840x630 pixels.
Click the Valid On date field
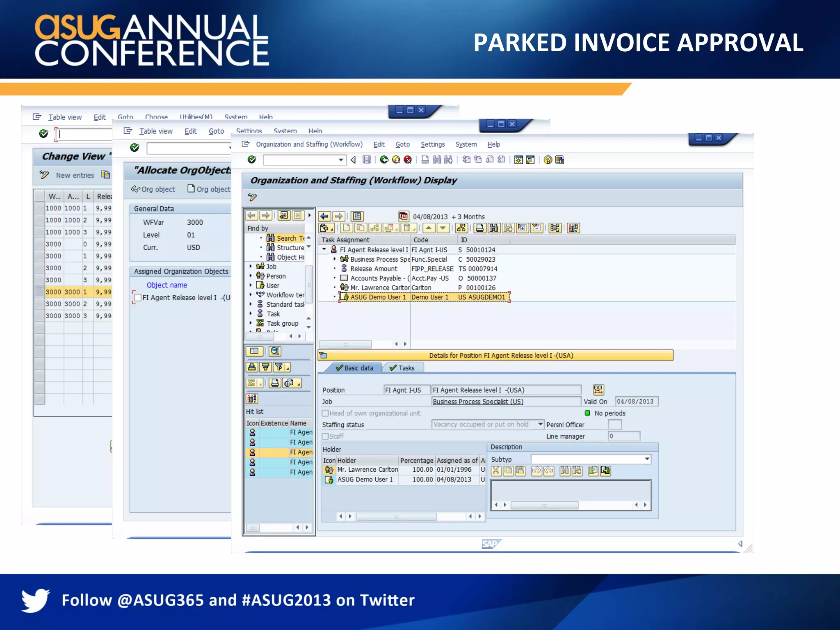pyautogui.click(x=637, y=401)
